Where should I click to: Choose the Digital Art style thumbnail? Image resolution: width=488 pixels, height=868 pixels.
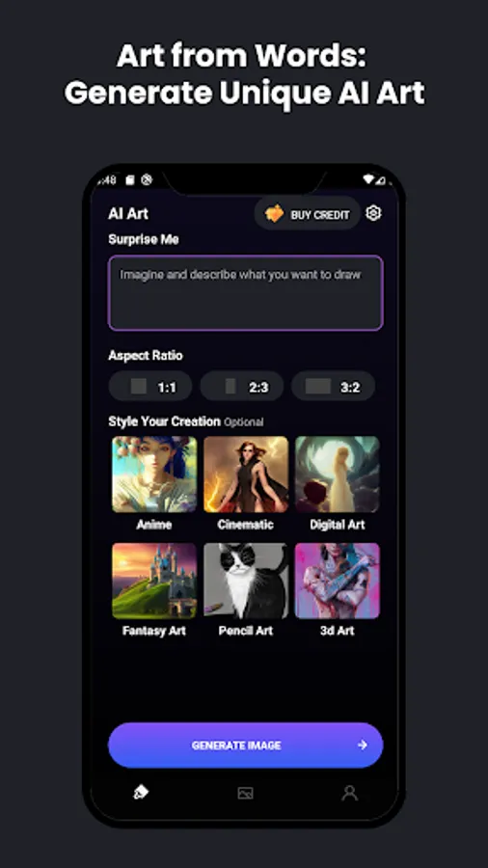point(337,475)
